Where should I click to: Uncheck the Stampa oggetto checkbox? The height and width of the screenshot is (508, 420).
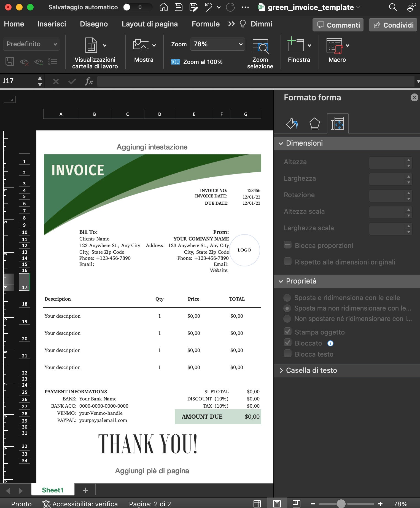click(288, 331)
